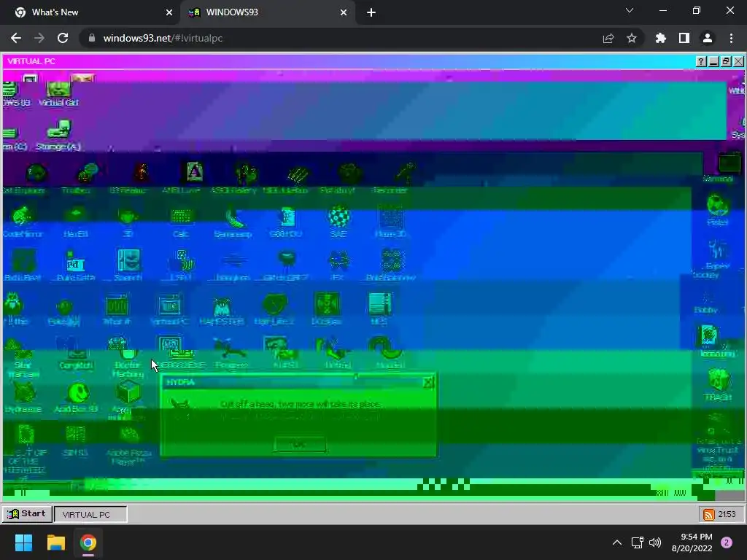This screenshot has height=560, width=747.
Task: Go back to the previous page
Action: (x=16, y=38)
